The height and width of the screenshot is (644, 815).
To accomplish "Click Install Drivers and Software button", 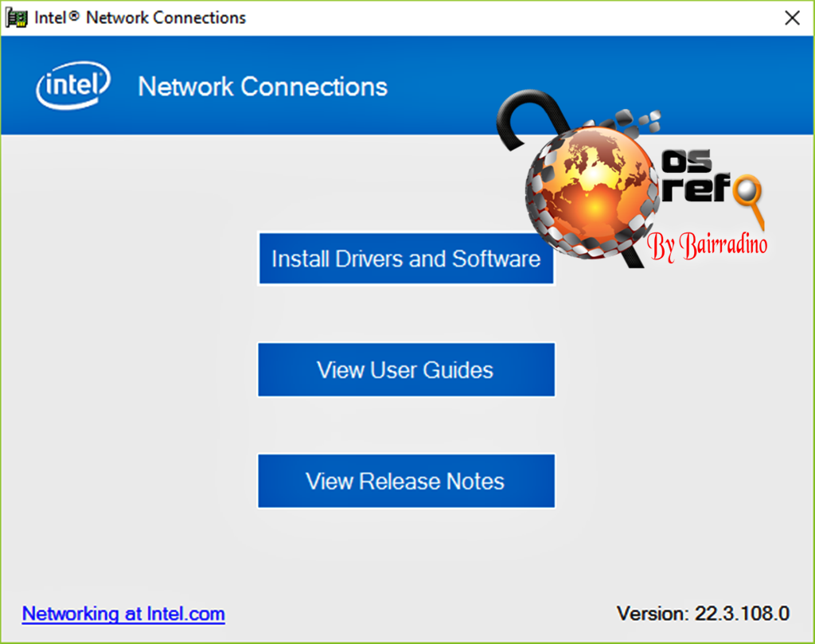I will tap(406, 259).
